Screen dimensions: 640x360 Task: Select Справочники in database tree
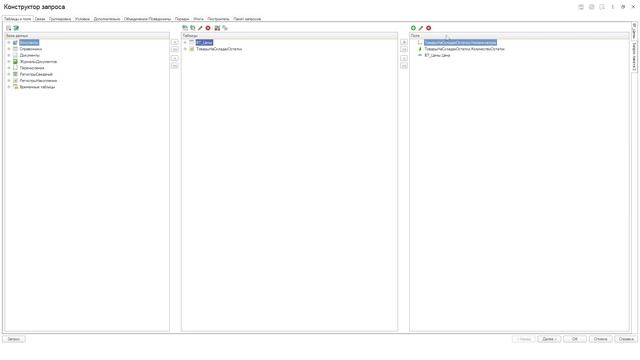pyautogui.click(x=31, y=49)
